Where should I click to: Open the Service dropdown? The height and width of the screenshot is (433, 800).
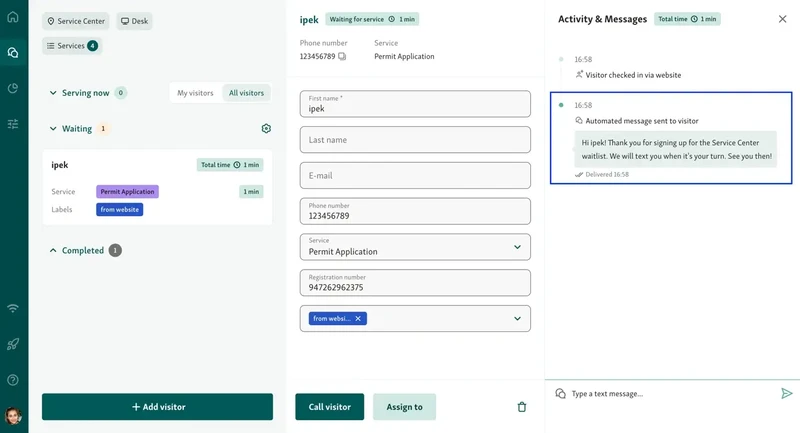(x=415, y=247)
